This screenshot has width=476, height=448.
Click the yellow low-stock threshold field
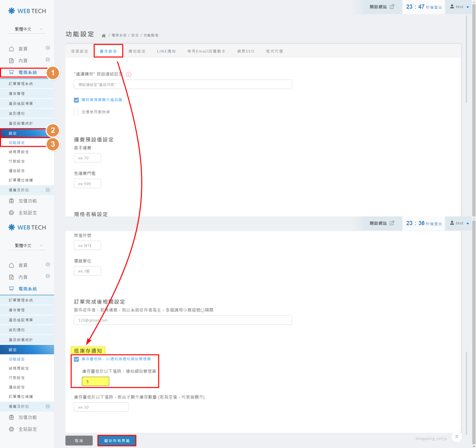point(96,382)
